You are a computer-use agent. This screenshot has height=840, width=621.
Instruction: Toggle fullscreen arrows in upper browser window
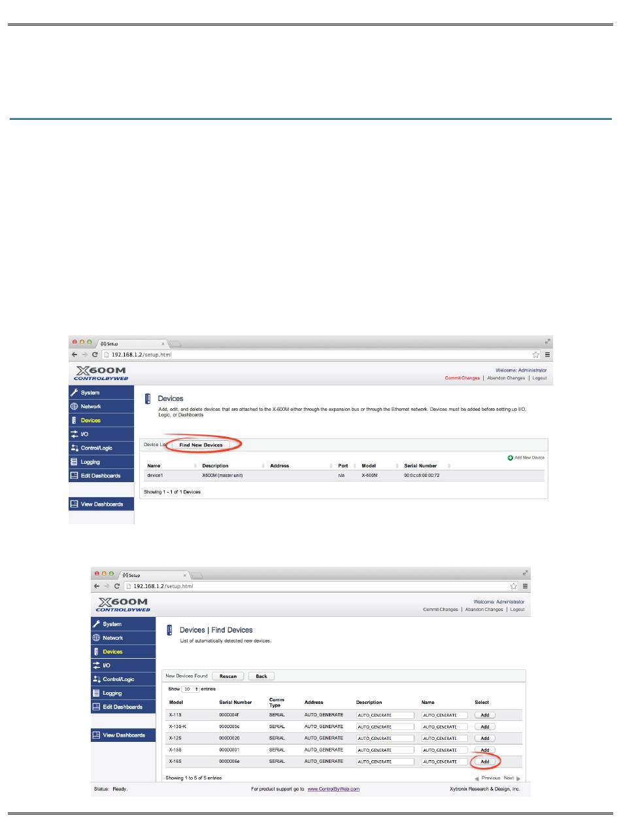(548, 341)
